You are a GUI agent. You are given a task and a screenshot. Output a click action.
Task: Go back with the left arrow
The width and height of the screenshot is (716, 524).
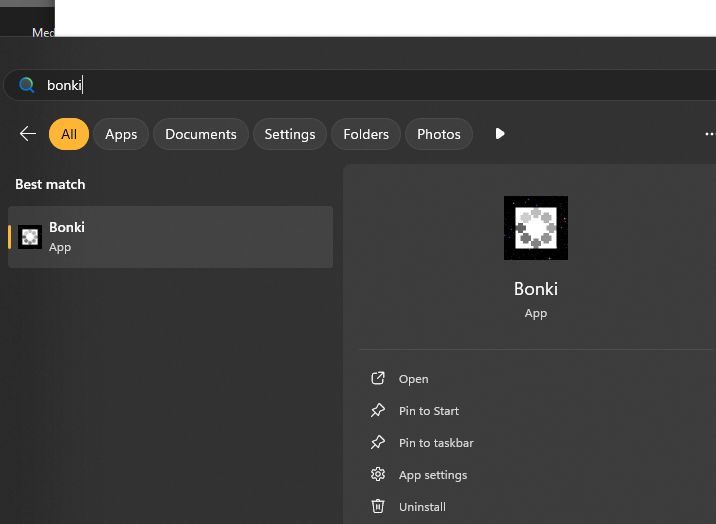tap(28, 134)
